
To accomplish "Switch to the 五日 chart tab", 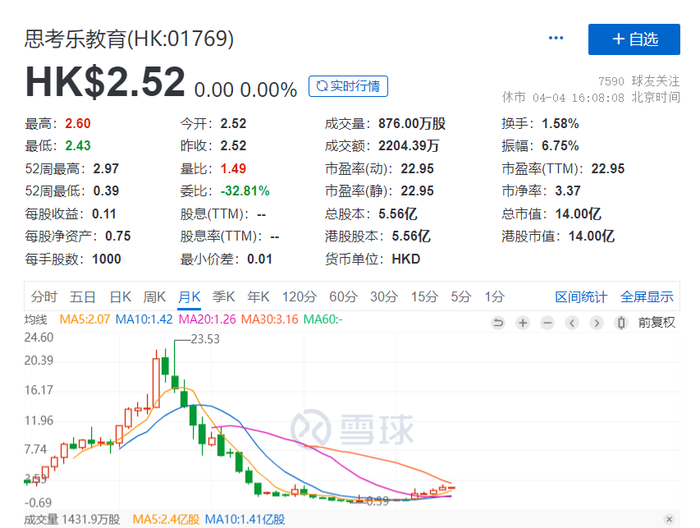I will [x=83, y=296].
